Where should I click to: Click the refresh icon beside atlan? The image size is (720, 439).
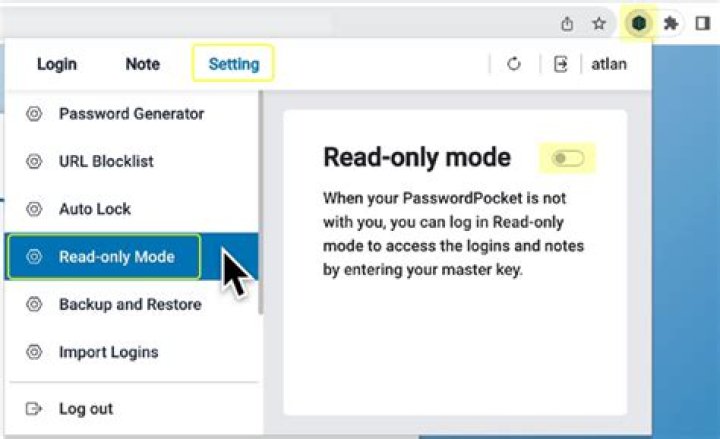coord(514,64)
